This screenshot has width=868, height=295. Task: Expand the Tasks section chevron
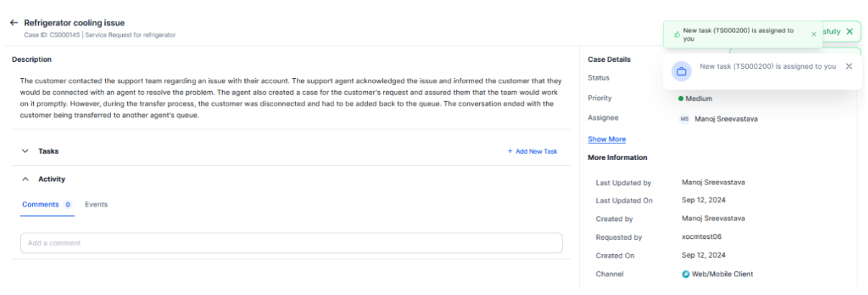click(25, 151)
